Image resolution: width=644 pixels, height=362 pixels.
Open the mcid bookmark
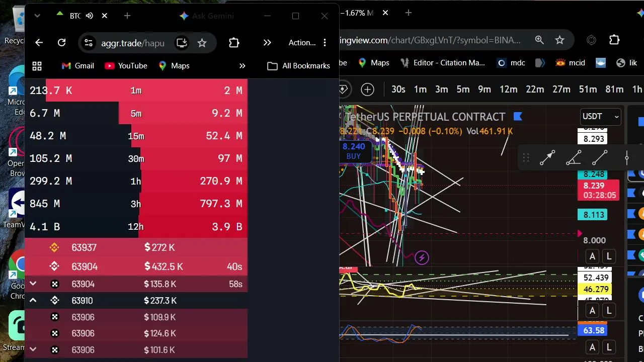[570, 63]
